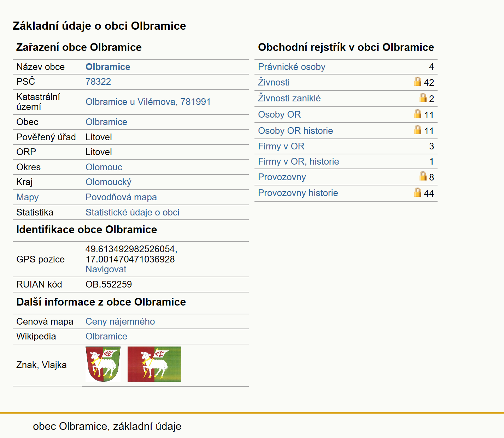Click the Znak, Vlajka label
The image size is (504, 438).
pyautogui.click(x=41, y=365)
